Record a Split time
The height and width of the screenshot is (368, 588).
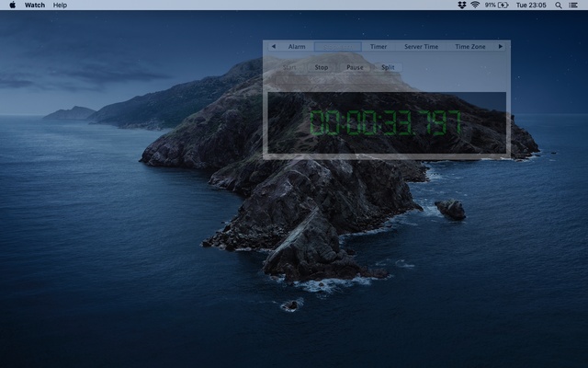coord(388,67)
